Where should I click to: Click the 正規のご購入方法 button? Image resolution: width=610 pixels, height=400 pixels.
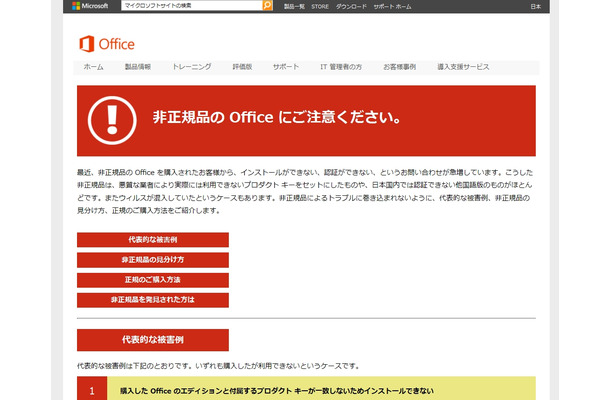click(153, 280)
